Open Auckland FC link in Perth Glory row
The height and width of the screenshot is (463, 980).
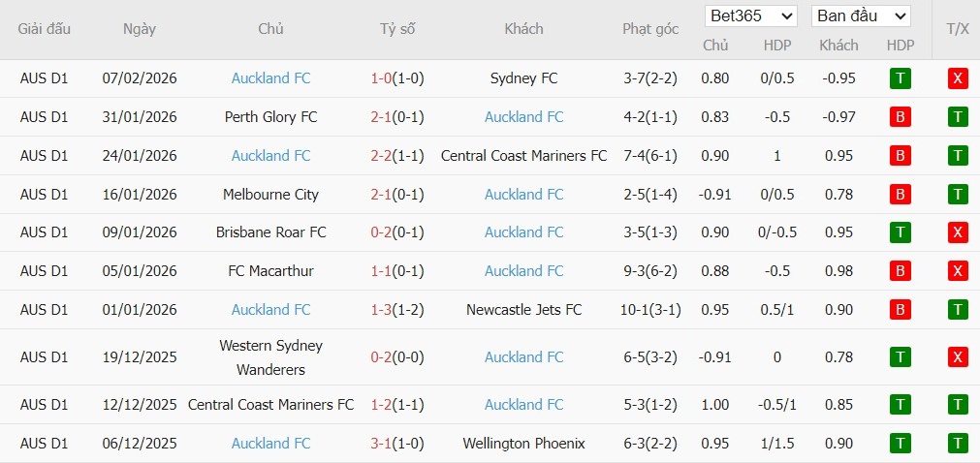tap(523, 117)
